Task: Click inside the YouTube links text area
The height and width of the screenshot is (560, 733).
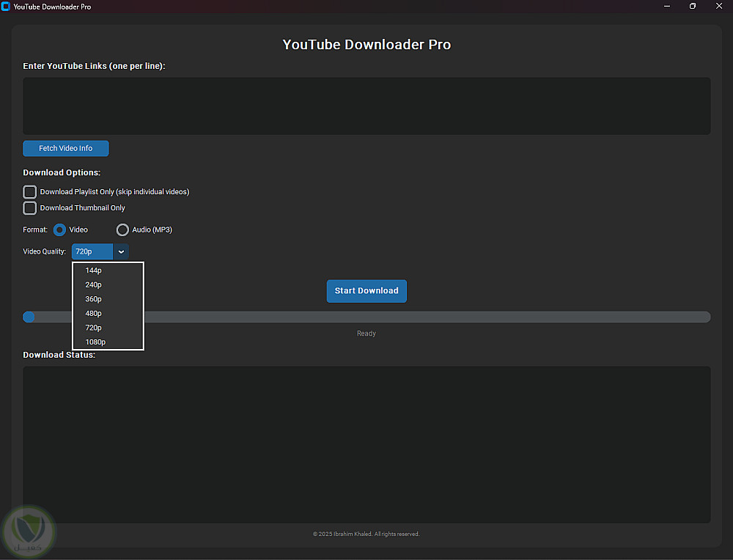Action: (x=366, y=106)
